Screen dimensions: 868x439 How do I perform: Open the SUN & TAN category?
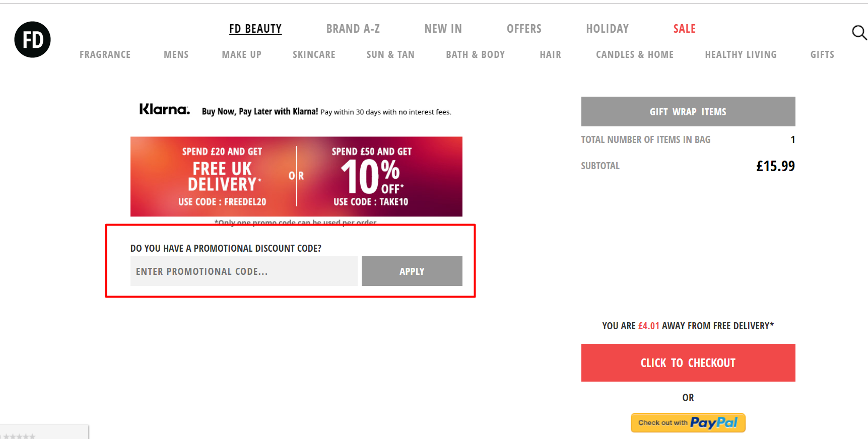click(x=390, y=54)
